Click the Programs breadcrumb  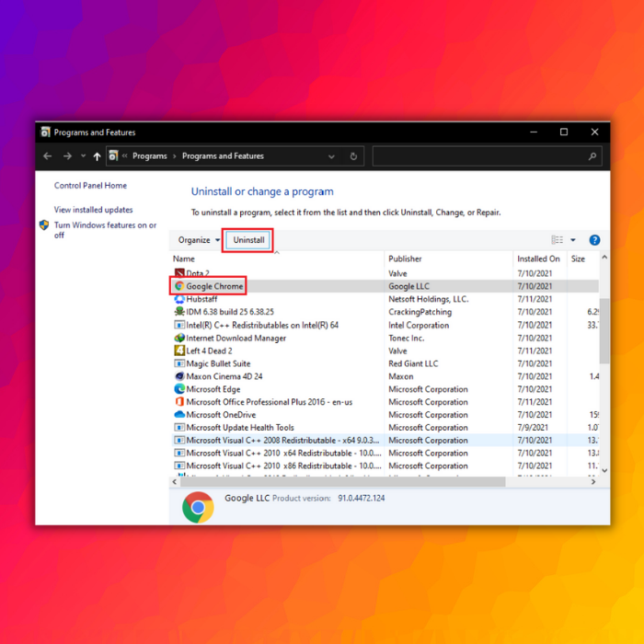pyautogui.click(x=149, y=156)
